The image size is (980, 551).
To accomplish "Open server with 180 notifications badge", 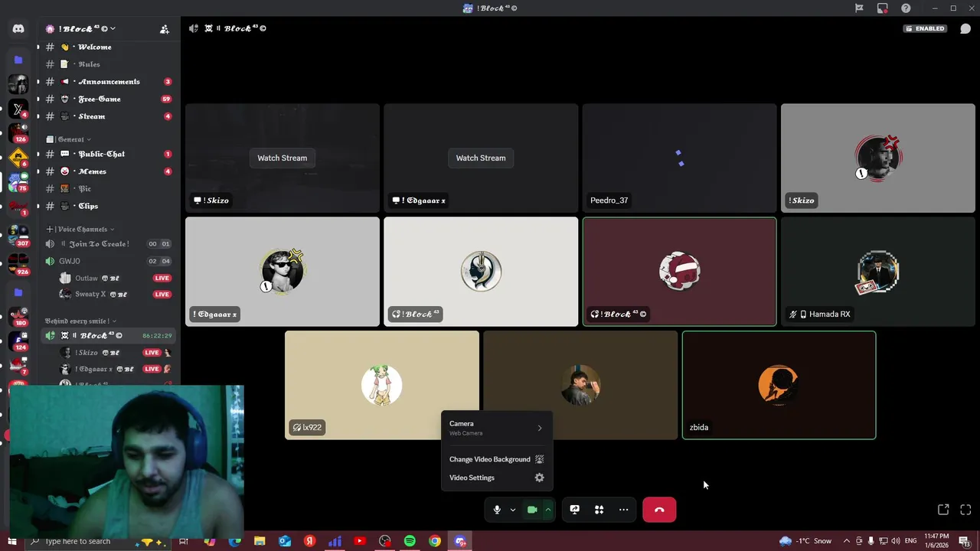I will (x=18, y=315).
